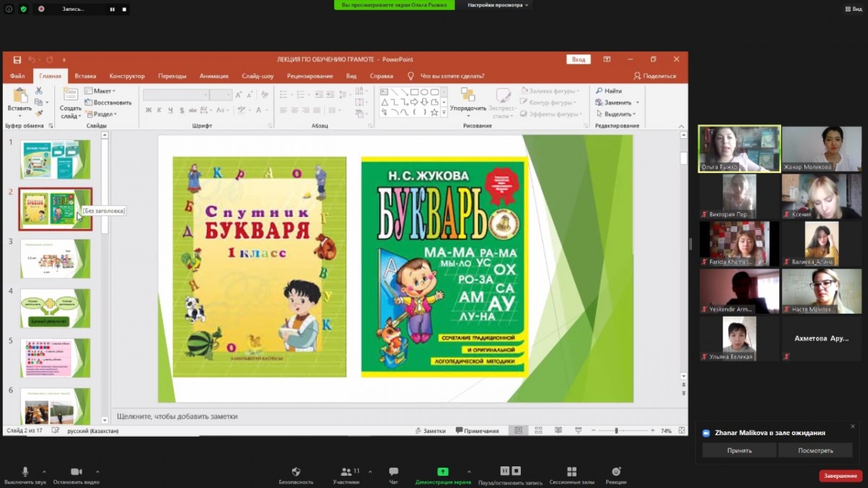The image size is (868, 488).
Task: Click the red Завершение end button
Action: (x=841, y=476)
